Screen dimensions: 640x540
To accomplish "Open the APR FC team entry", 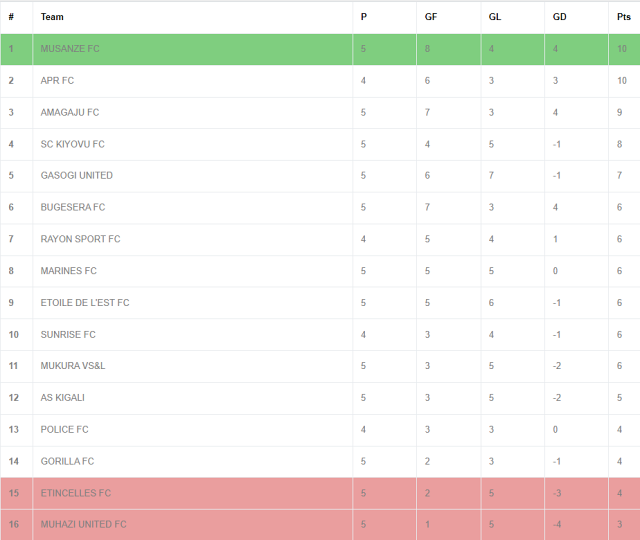I will click(57, 81).
